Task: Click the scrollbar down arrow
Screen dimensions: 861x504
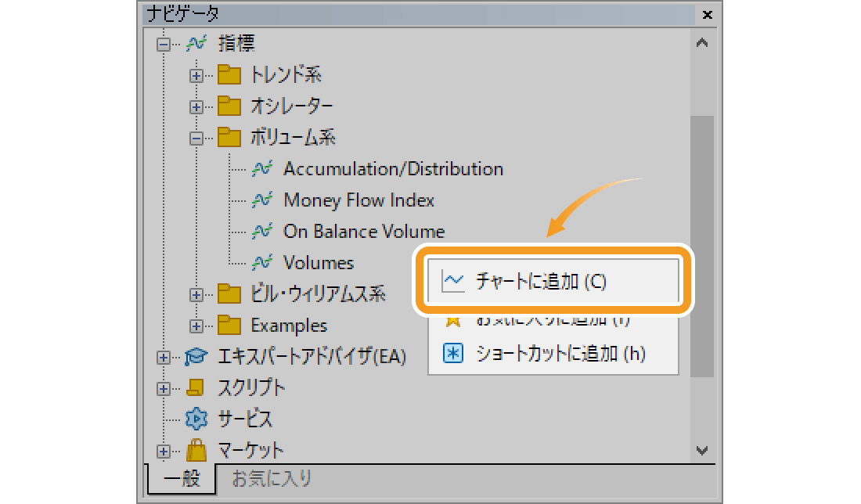Action: [702, 451]
